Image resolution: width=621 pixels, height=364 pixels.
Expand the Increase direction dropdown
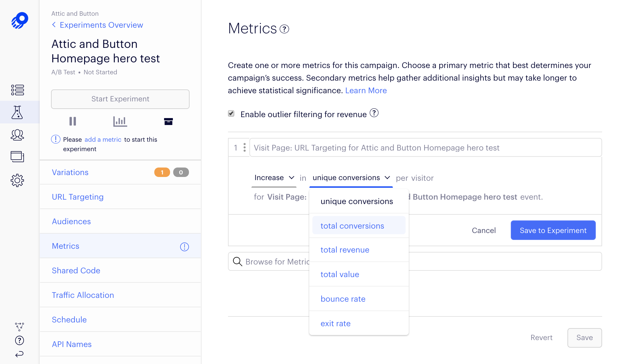point(274,178)
